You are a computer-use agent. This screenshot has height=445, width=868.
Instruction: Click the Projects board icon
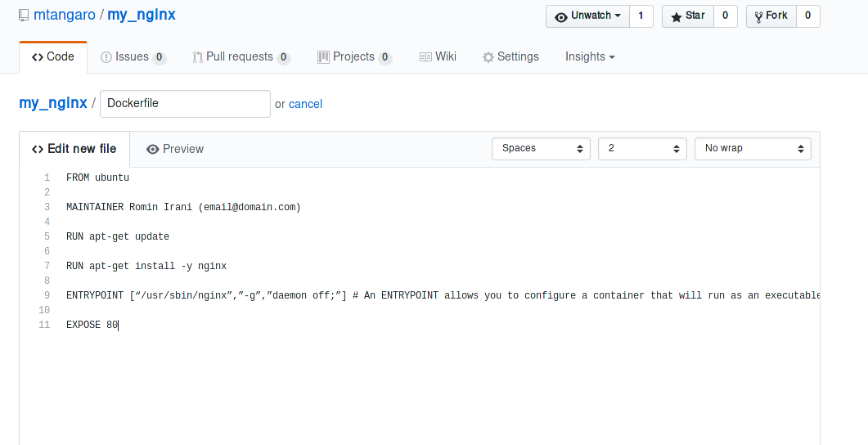(x=323, y=57)
